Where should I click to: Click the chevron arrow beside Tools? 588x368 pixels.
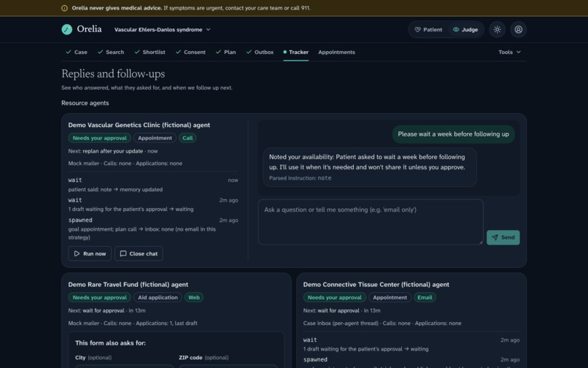click(518, 52)
